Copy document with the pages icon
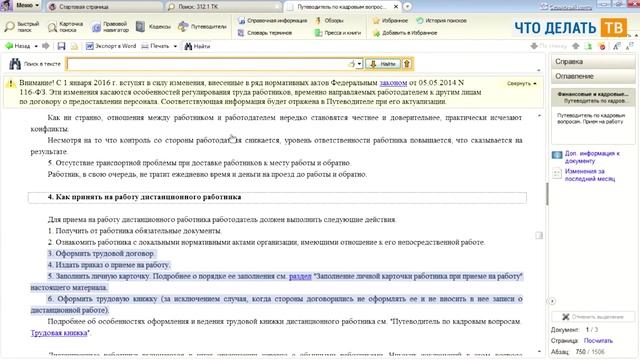 tap(74, 46)
